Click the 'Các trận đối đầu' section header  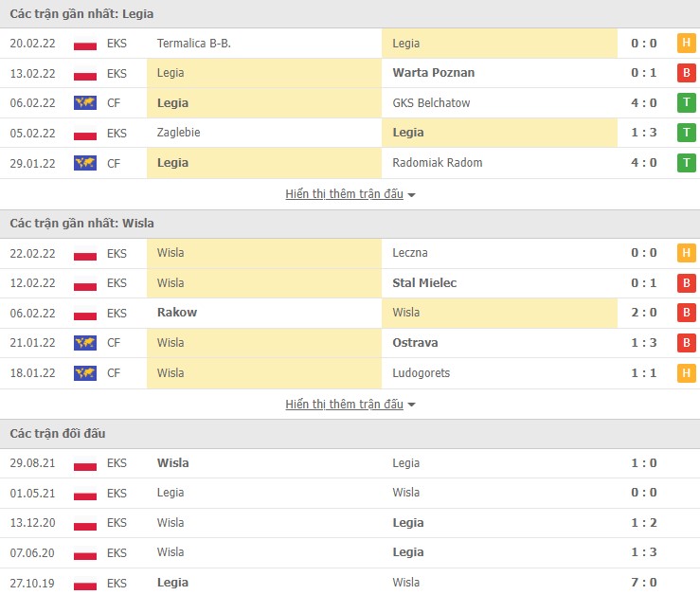[58, 434]
